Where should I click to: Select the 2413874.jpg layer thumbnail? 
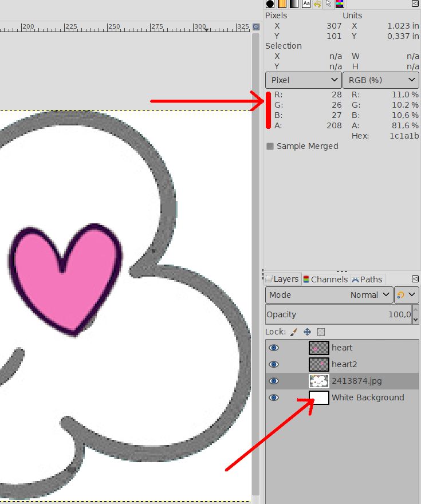[319, 381]
